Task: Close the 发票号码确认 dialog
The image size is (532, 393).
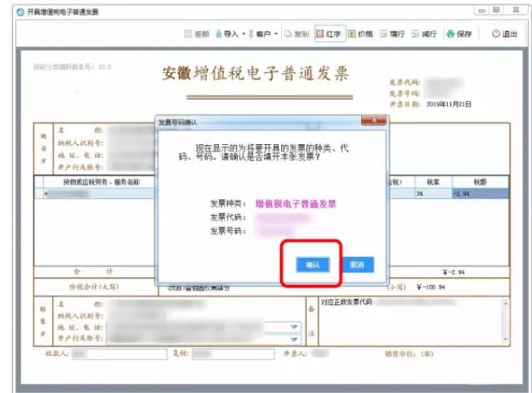Action: (x=374, y=122)
